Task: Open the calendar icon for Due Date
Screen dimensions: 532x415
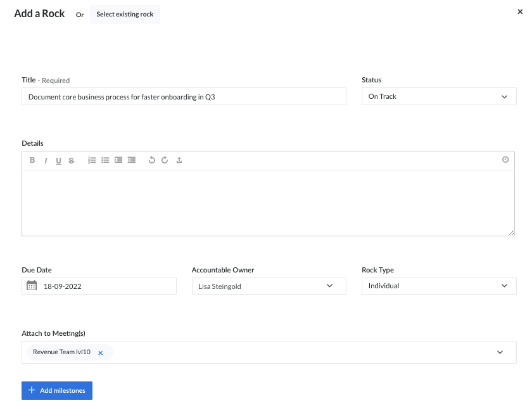Action: click(x=31, y=286)
